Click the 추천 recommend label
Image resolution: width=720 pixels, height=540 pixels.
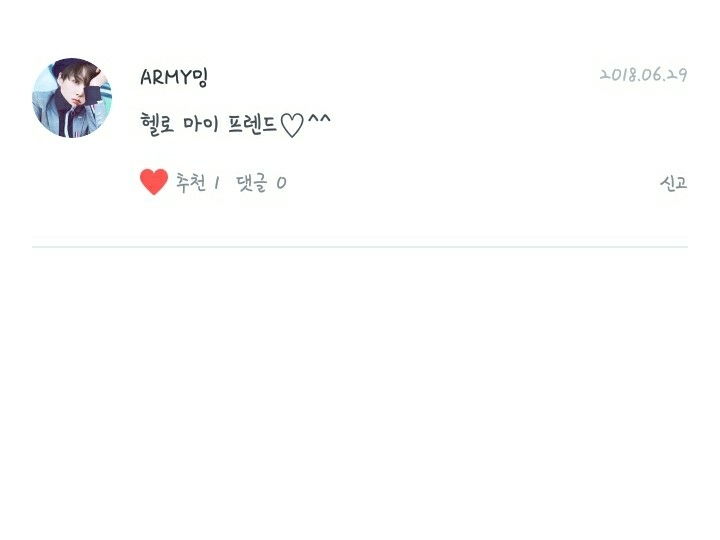(x=191, y=182)
